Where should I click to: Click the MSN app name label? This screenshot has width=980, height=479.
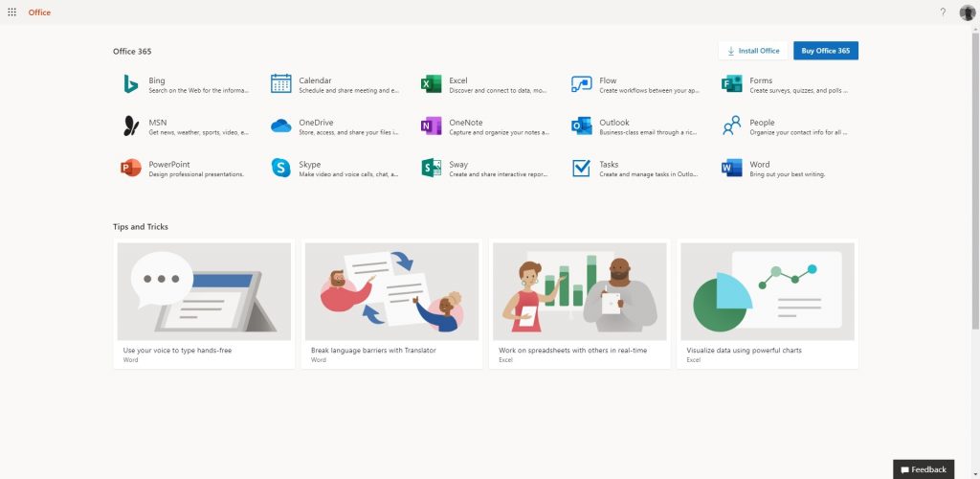click(158, 122)
